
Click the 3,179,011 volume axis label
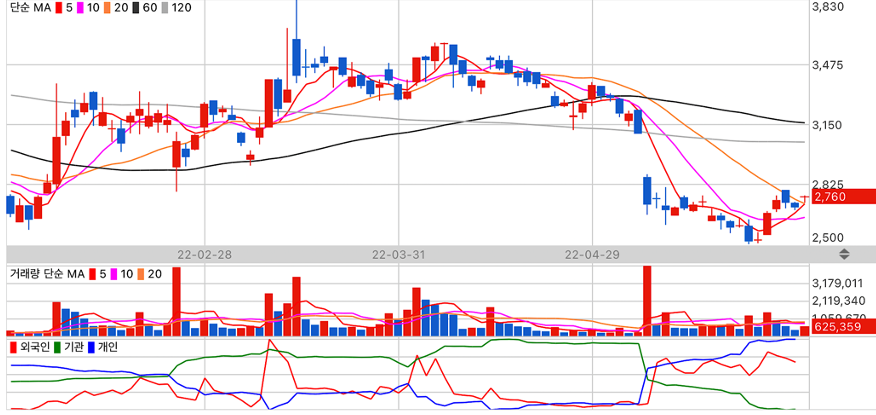[x=838, y=283]
